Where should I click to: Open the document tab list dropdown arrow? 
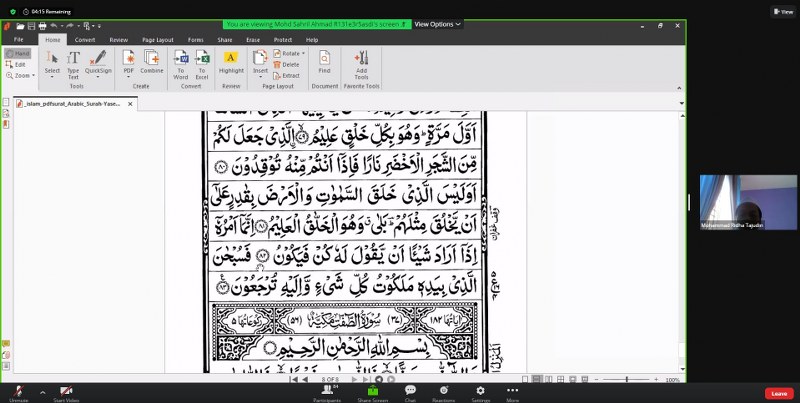(682, 104)
